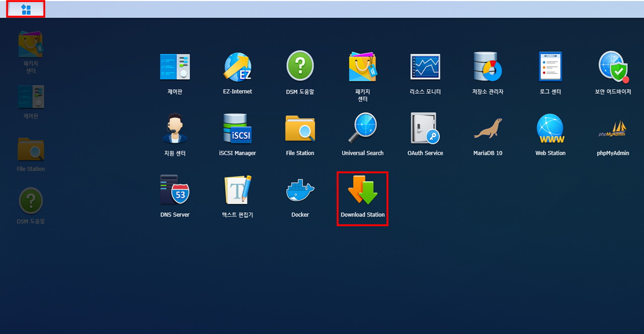
Task: Launch Web Station
Action: (550, 128)
